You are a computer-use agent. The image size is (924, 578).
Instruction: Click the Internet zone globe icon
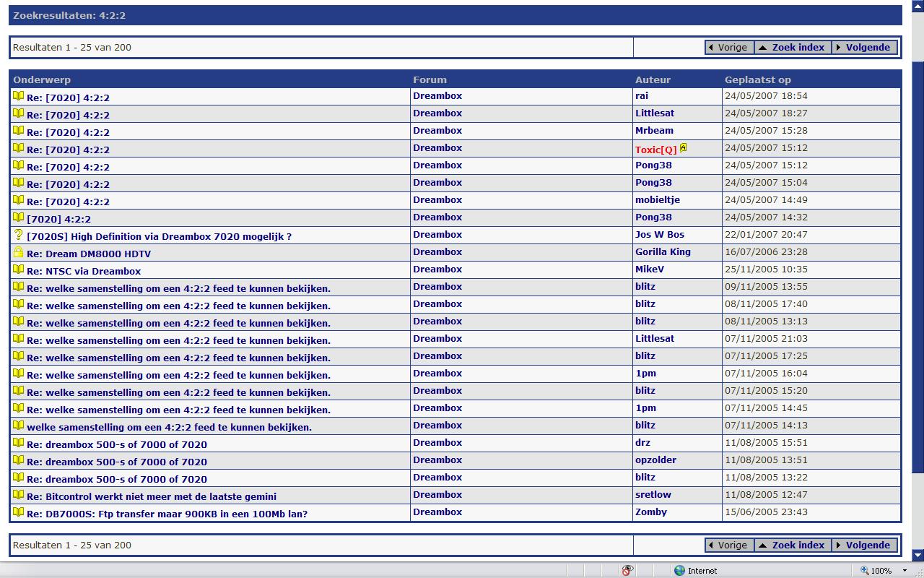[679, 570]
